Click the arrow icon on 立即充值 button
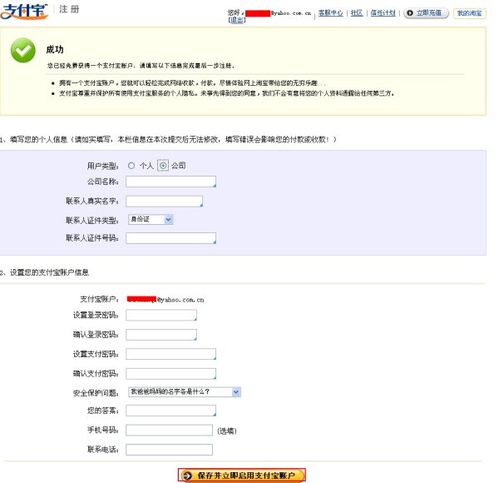Screen dimensions: 499x483 coord(410,13)
